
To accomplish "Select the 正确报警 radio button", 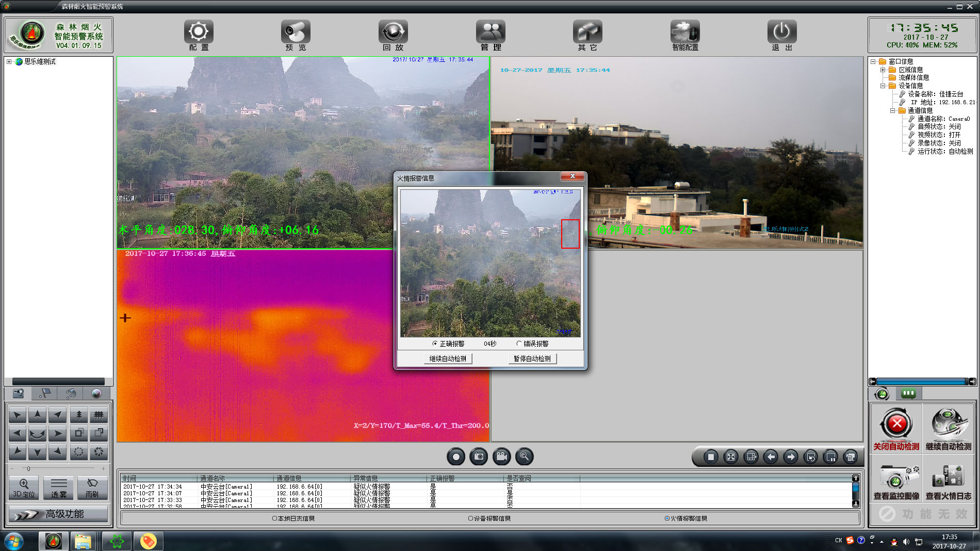I will pos(435,344).
